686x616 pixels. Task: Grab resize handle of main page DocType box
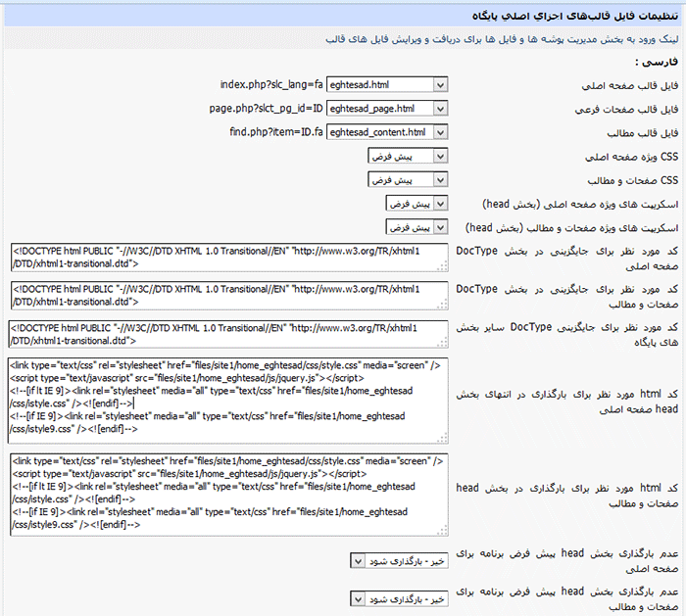(444, 267)
